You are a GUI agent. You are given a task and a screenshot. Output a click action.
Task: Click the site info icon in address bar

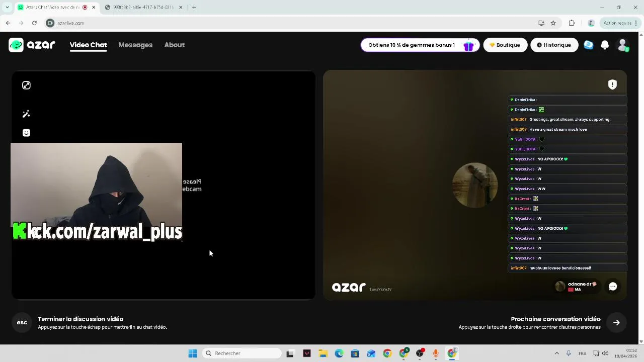tap(50, 23)
